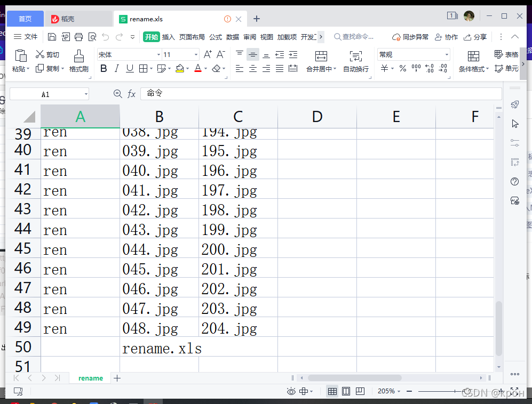The image size is (532, 404).
Task: Click the Save icon in quick toolbar
Action: pos(52,37)
